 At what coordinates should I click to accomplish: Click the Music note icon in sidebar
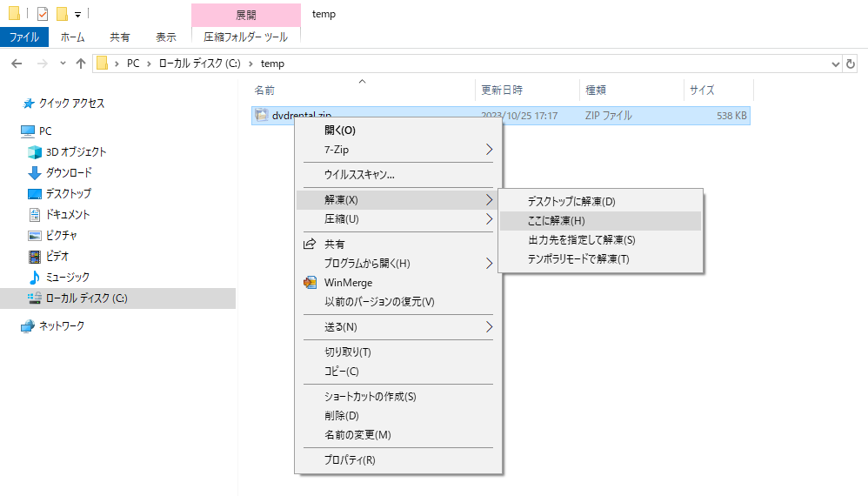34,278
